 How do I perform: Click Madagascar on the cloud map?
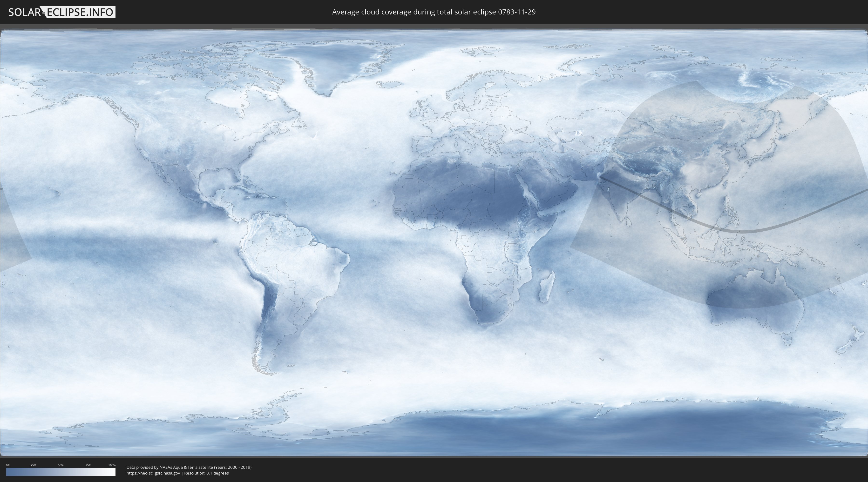(x=547, y=287)
